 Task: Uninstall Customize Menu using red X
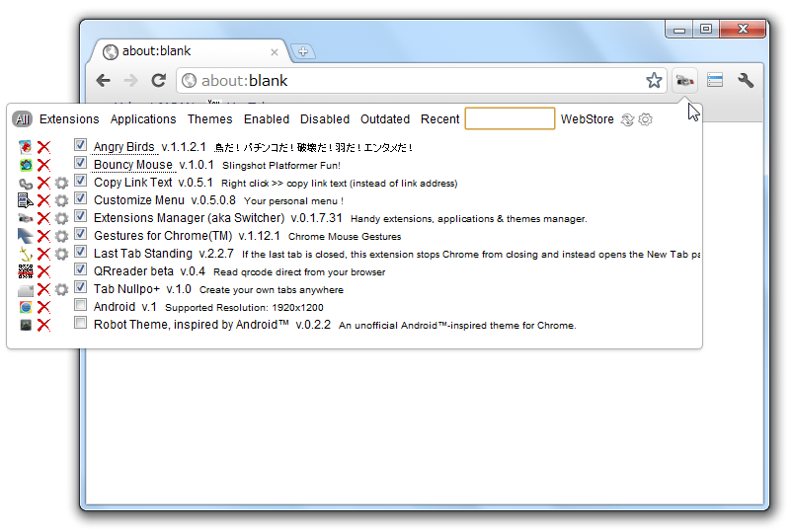[44, 200]
